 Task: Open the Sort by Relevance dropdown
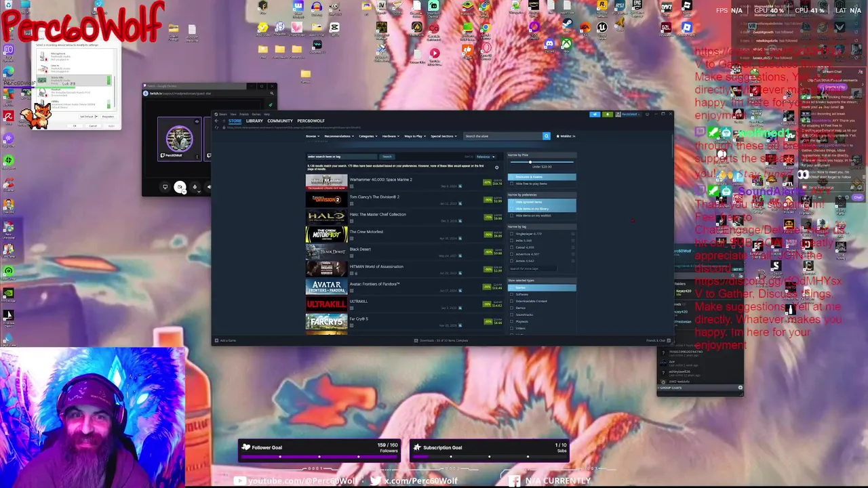(486, 157)
